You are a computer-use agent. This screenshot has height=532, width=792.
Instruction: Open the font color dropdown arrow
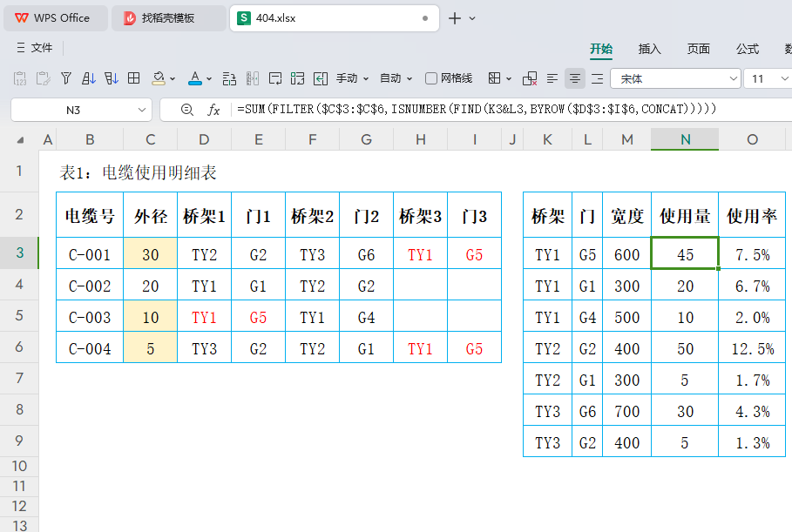(x=209, y=78)
